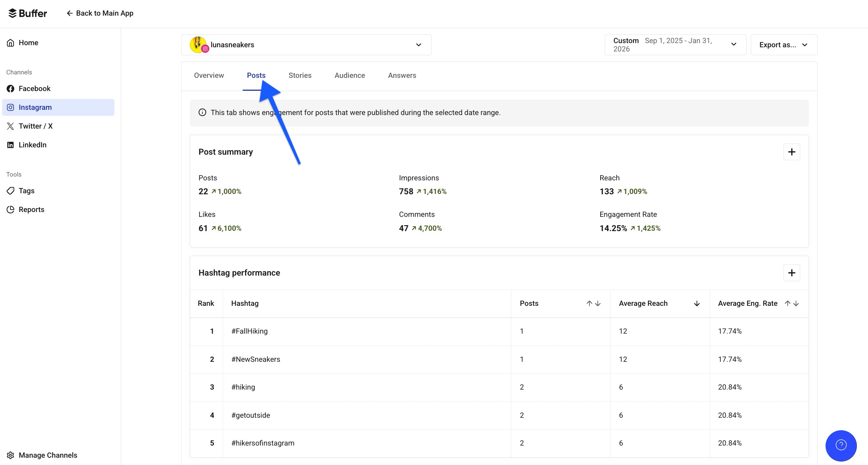Click the Hashtag performance heading
The height and width of the screenshot is (465, 868).
coord(239,273)
